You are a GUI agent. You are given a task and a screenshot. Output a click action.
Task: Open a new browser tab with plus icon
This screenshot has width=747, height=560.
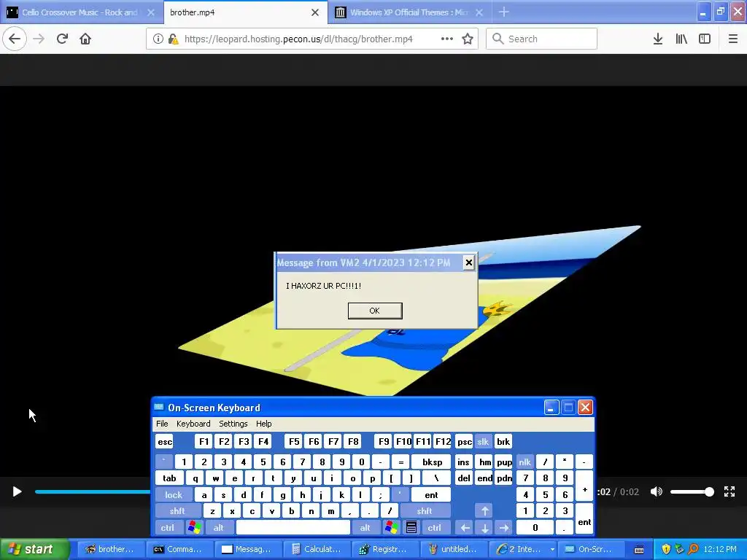[x=503, y=12]
